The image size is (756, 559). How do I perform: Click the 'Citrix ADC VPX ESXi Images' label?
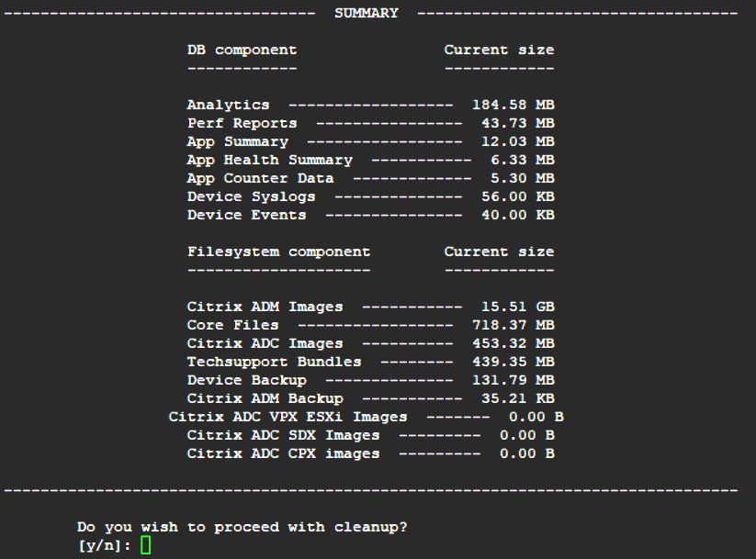288,417
